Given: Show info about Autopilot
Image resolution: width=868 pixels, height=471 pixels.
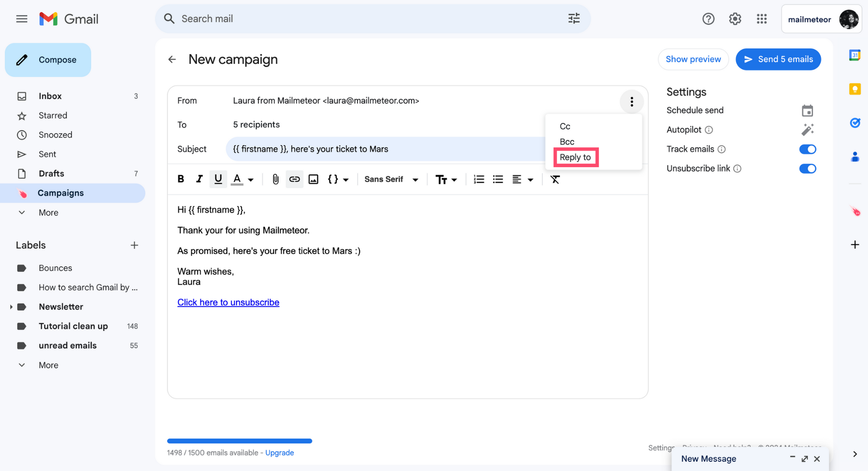Looking at the screenshot, I should 709,130.
